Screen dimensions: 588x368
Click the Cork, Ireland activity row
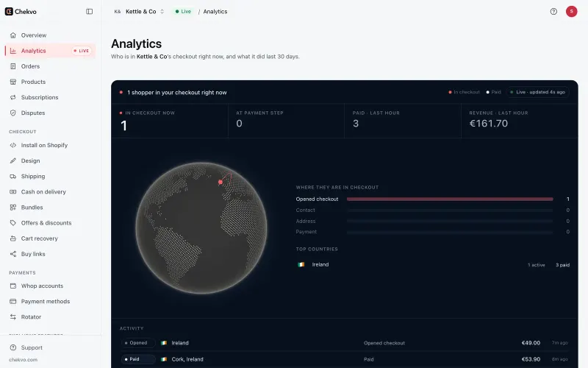tap(344, 359)
